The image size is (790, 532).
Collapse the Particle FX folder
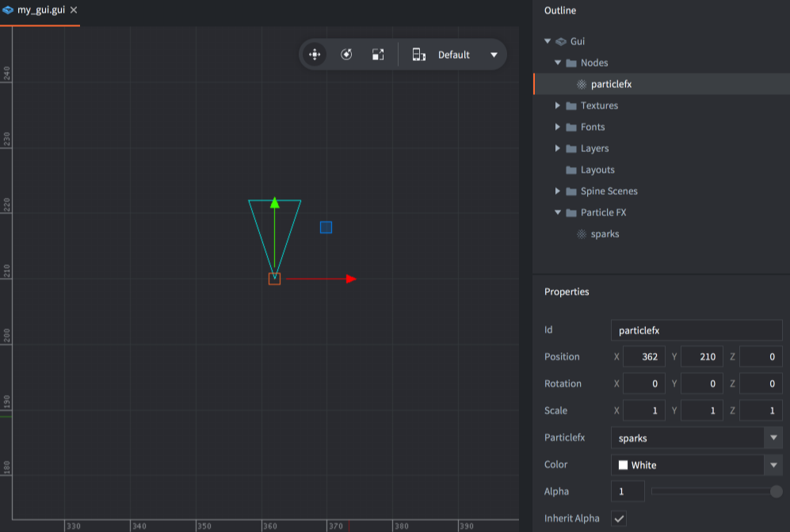pyautogui.click(x=557, y=212)
